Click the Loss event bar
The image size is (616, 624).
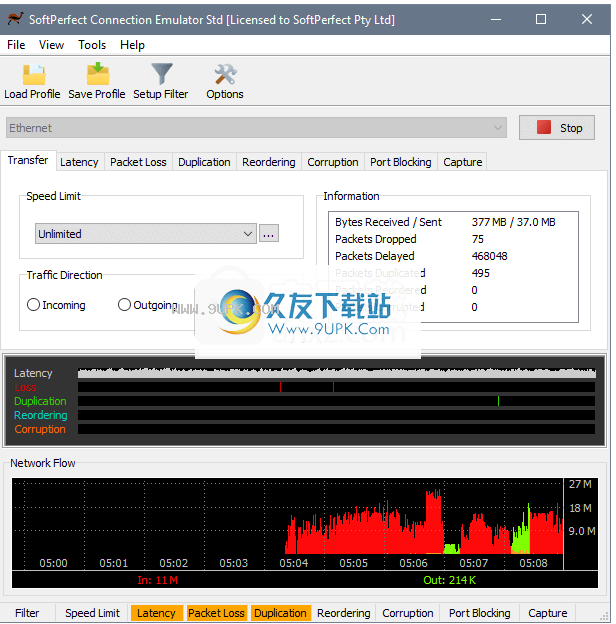[337, 387]
